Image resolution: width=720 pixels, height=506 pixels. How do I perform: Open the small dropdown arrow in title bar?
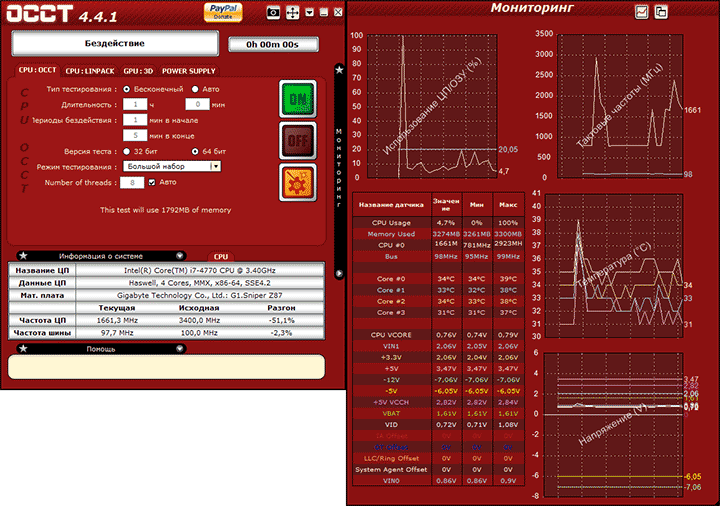click(x=310, y=12)
